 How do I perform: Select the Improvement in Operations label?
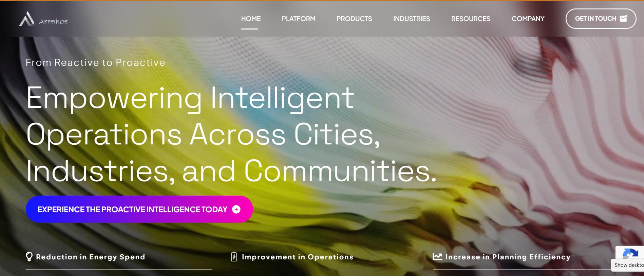[x=298, y=257]
